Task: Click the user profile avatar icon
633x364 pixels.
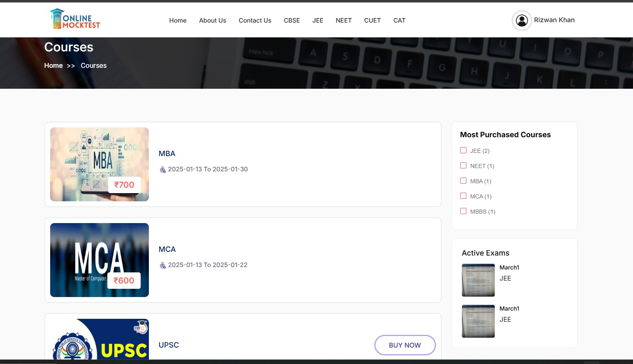Action: click(522, 21)
